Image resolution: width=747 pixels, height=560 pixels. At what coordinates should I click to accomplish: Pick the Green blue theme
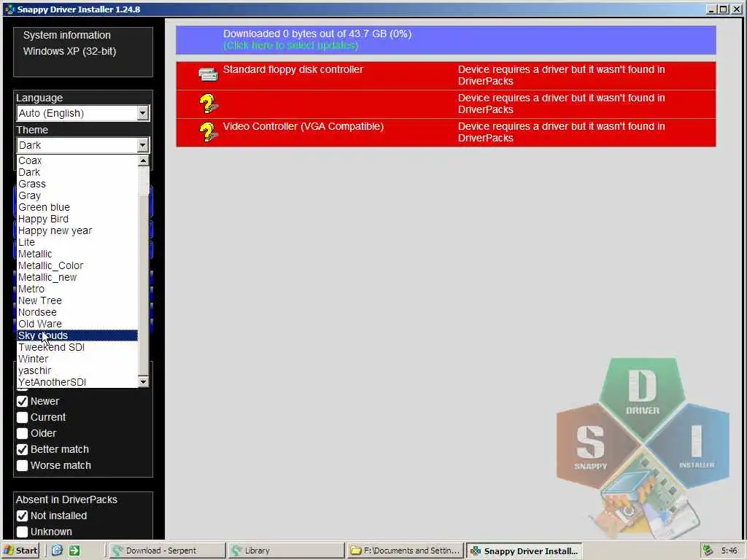[77, 207]
